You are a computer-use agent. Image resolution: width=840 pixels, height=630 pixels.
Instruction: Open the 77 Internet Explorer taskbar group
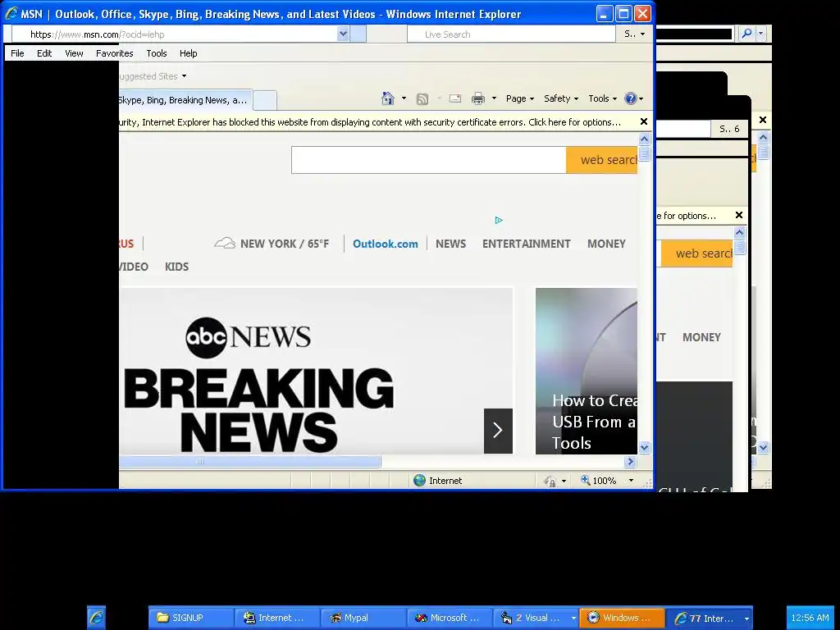[710, 618]
